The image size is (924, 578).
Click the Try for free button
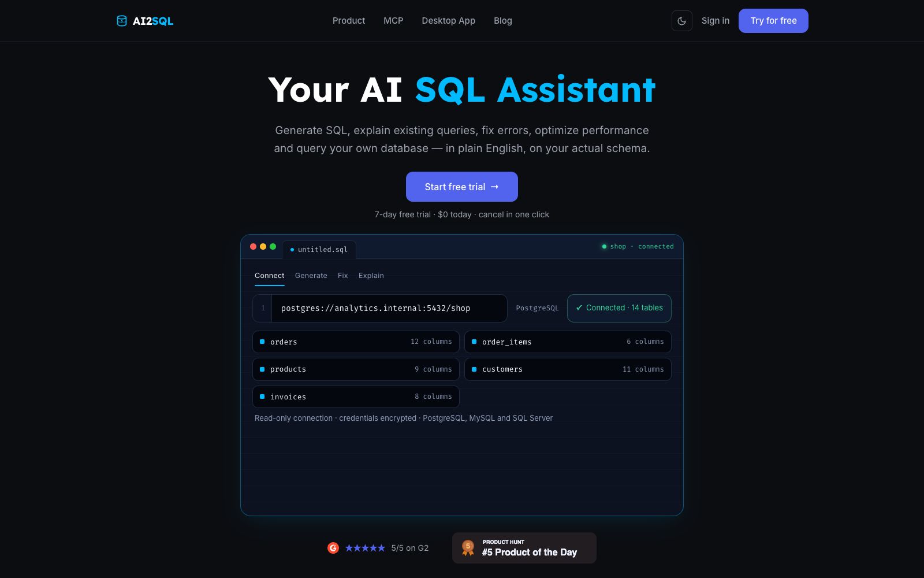tap(773, 21)
